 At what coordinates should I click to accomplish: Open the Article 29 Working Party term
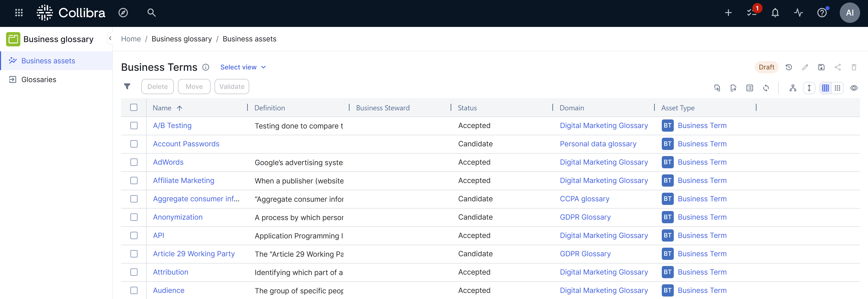click(194, 254)
